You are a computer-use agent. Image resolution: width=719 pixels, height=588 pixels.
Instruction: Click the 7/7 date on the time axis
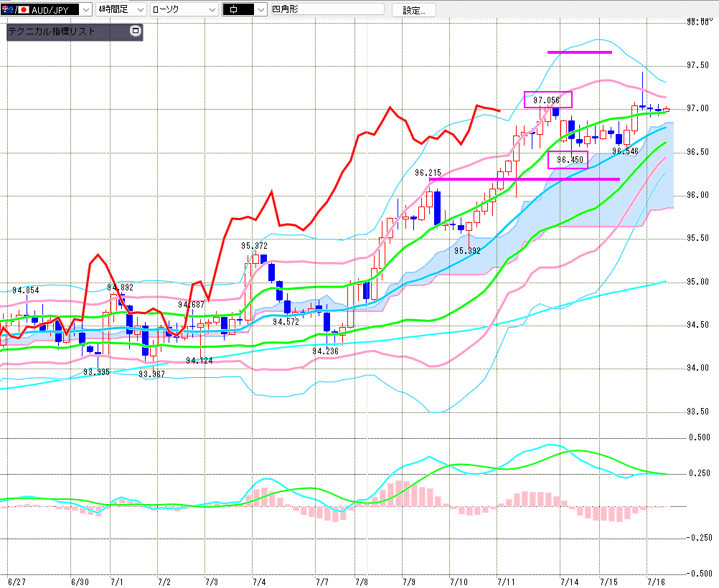coord(322,582)
